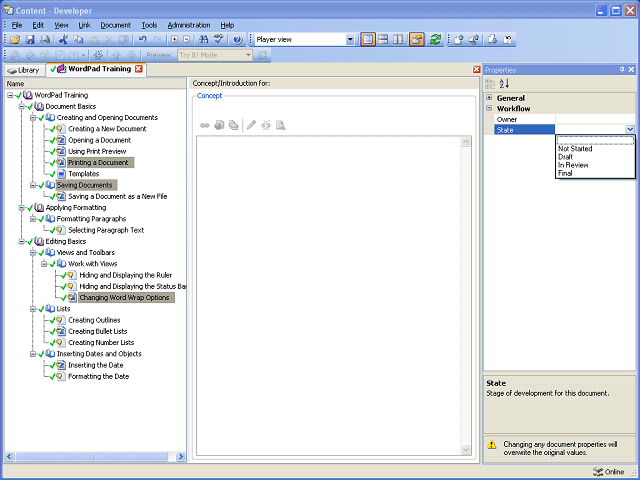640x480 pixels.
Task: Click the pencil edit icon in Concept pane
Action: click(251, 125)
